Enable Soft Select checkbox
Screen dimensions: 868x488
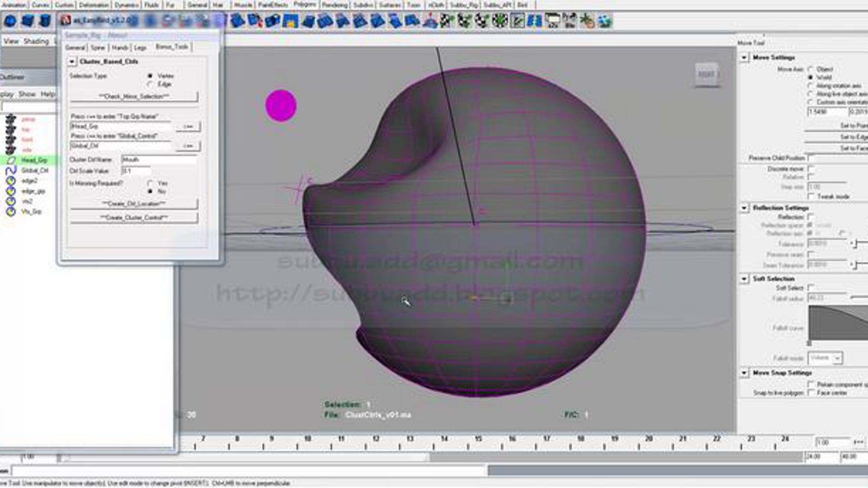tap(811, 288)
